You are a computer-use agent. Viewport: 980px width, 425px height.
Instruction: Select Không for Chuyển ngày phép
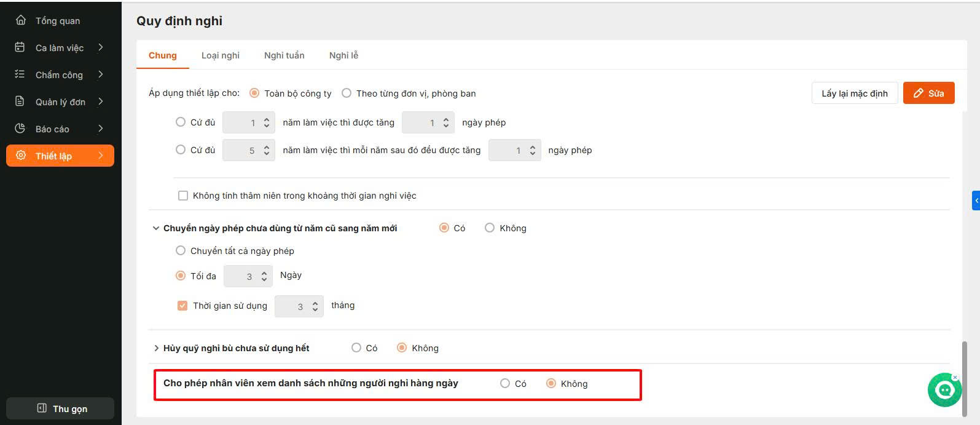pos(490,228)
